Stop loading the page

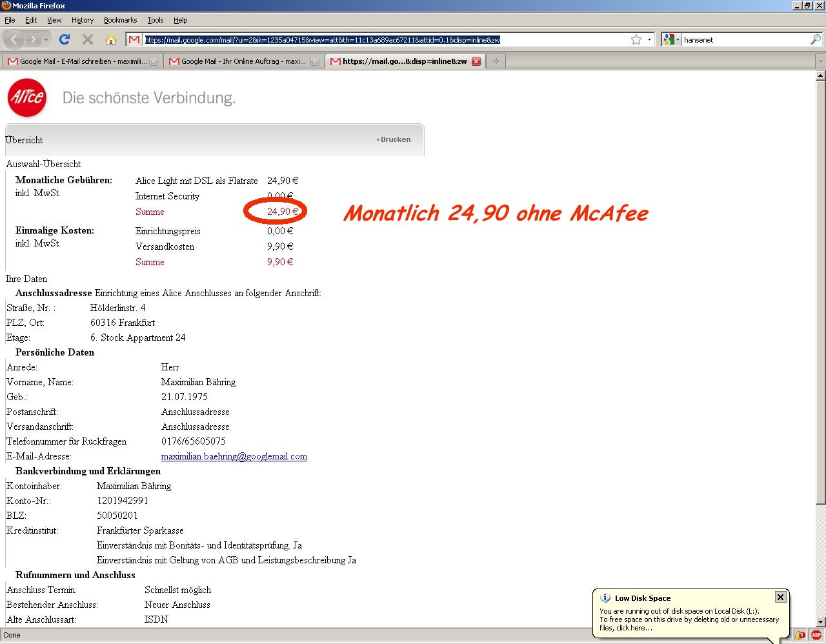tap(88, 39)
